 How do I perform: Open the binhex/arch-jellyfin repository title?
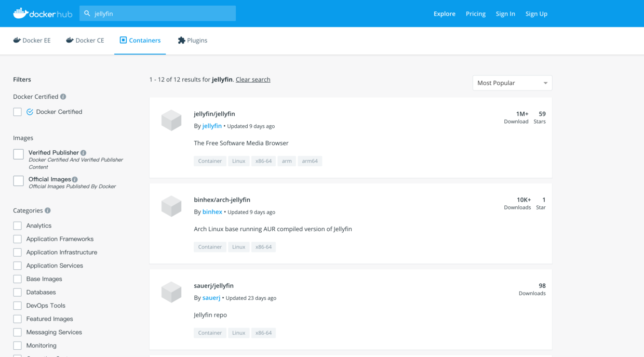tap(222, 200)
